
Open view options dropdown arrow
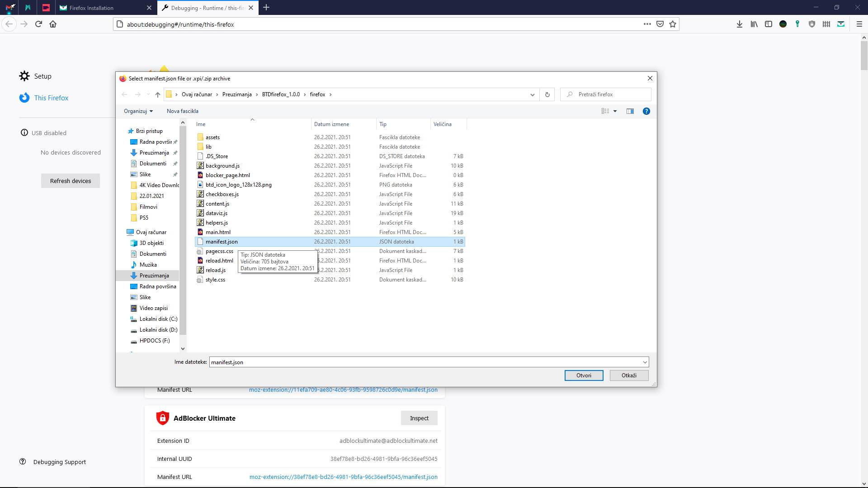click(x=615, y=111)
